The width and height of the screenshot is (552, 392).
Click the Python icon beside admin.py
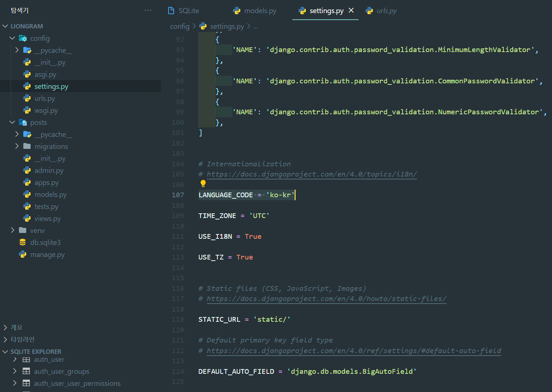pos(27,170)
